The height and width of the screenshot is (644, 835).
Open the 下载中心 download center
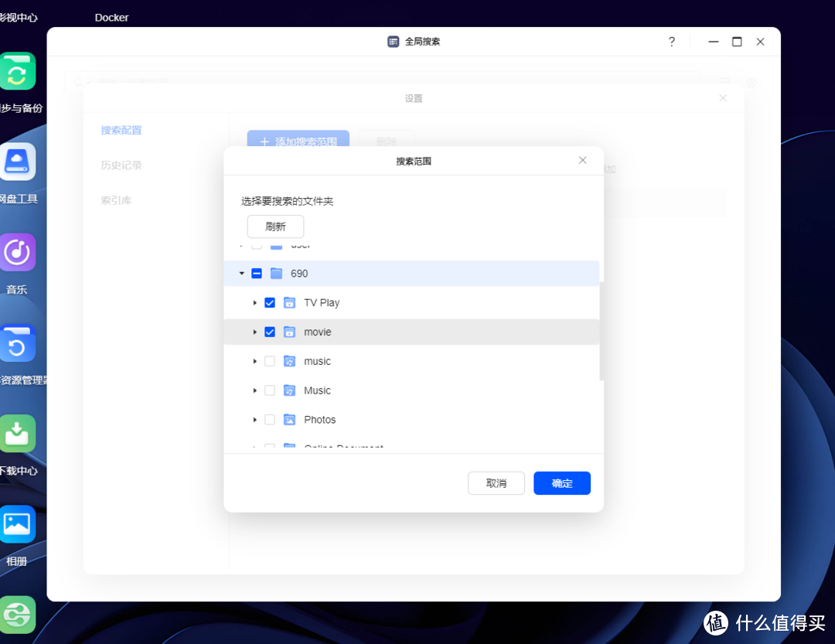point(17,434)
